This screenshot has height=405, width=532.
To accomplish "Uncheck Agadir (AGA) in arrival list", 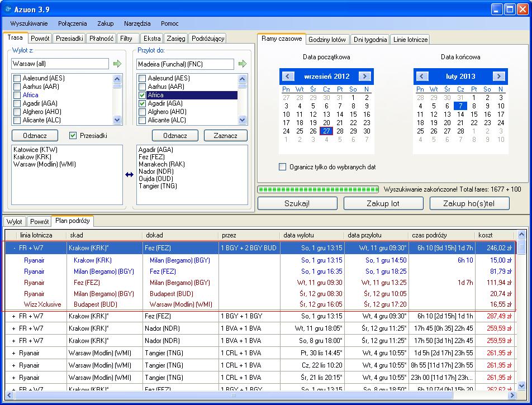I will [x=142, y=103].
